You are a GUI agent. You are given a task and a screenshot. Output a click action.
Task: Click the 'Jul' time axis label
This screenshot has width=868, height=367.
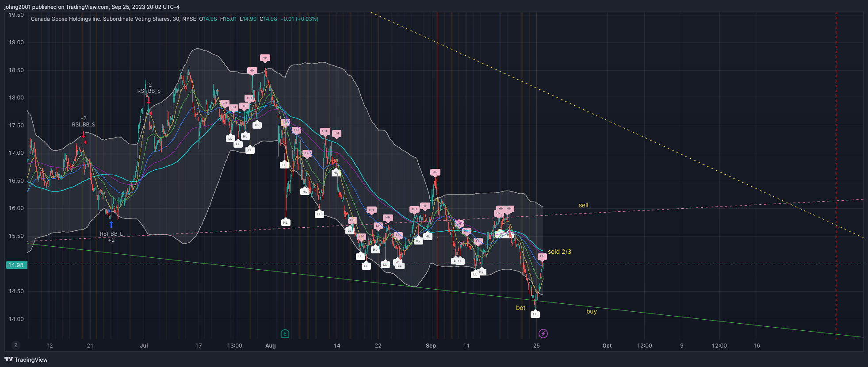tap(144, 346)
